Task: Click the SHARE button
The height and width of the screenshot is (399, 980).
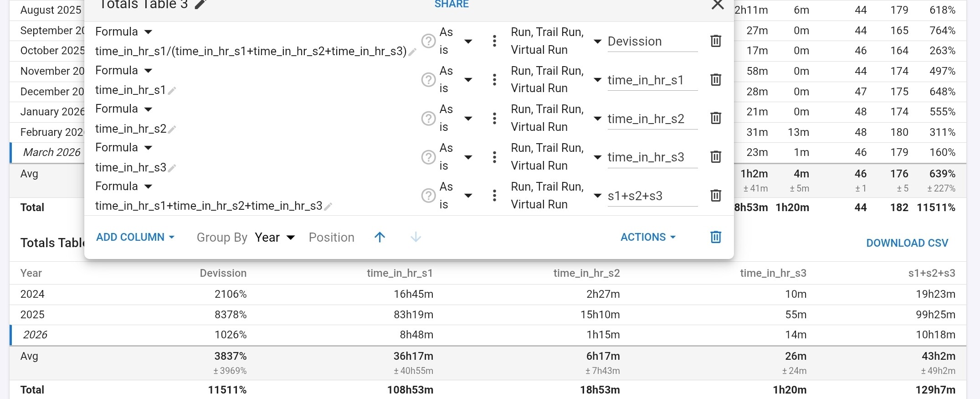Action: coord(451,5)
